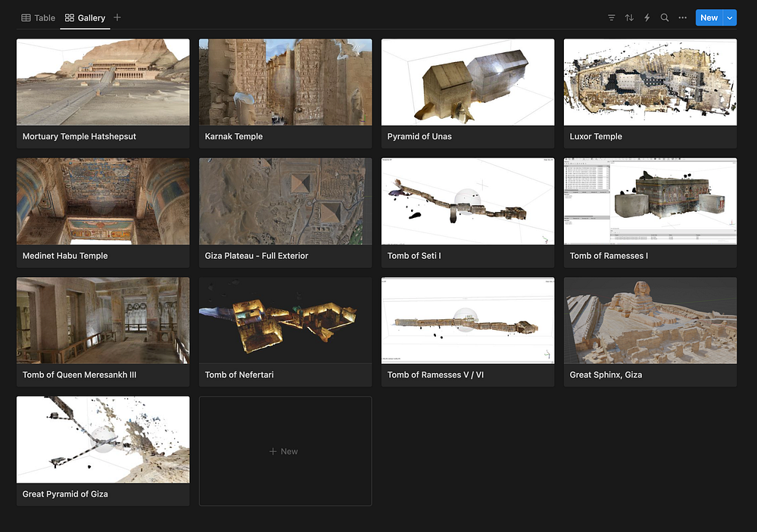
Task: Open the Tomb of Nefertari thumbnail
Action: point(285,321)
